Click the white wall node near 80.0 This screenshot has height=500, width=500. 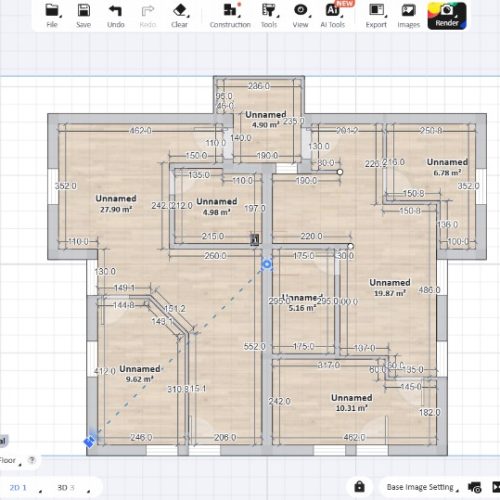340,172
